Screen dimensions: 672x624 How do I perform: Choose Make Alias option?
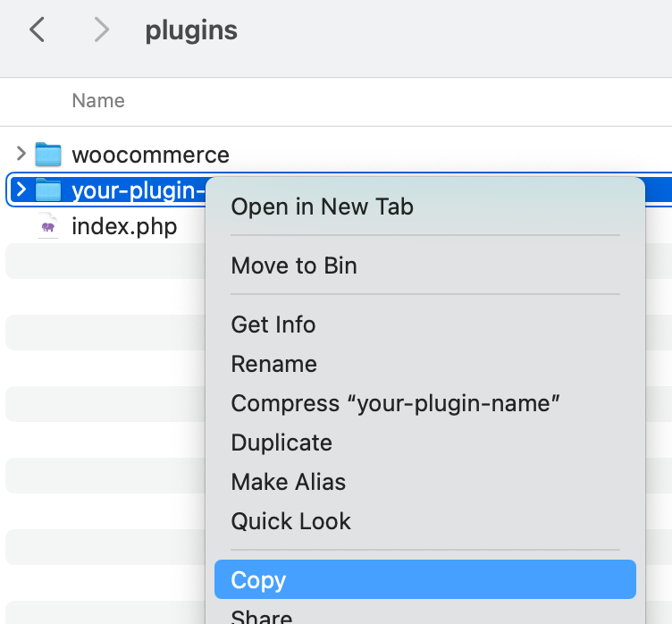288,482
